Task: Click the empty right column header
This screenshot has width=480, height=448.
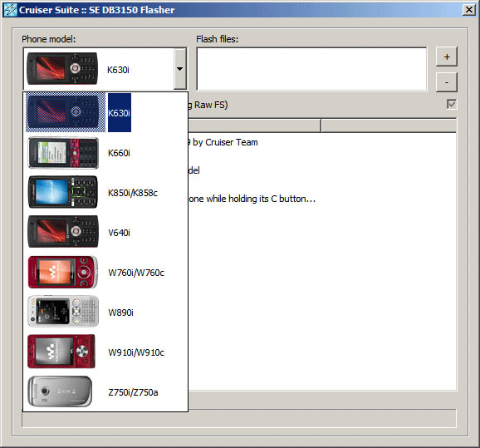Action: 389,126
